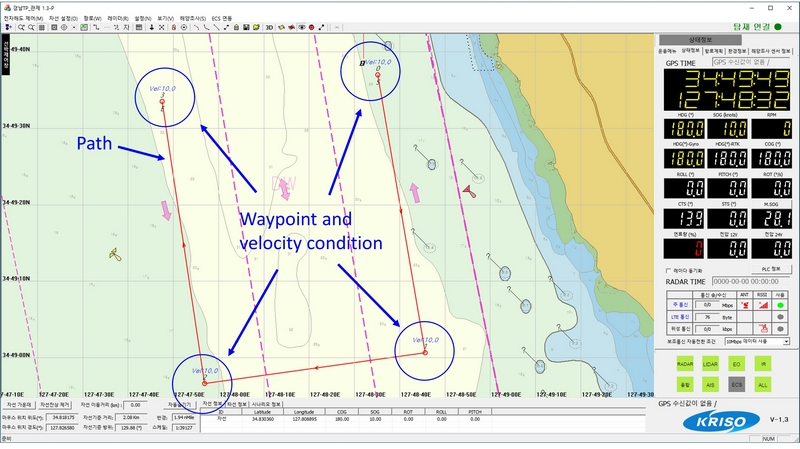Image resolution: width=800 pixels, height=449 pixels.
Task: Open the 해양조사(S) menu
Action: (193, 18)
